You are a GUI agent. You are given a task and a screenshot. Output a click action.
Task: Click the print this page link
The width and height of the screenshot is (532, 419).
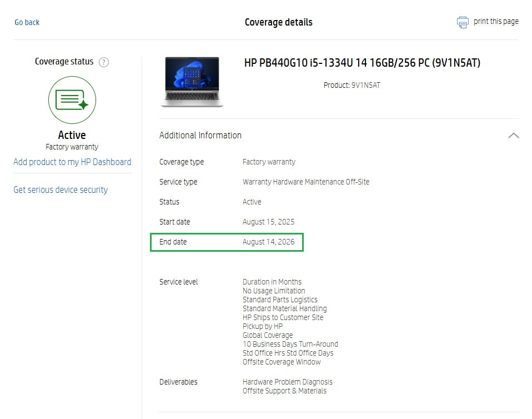click(496, 21)
